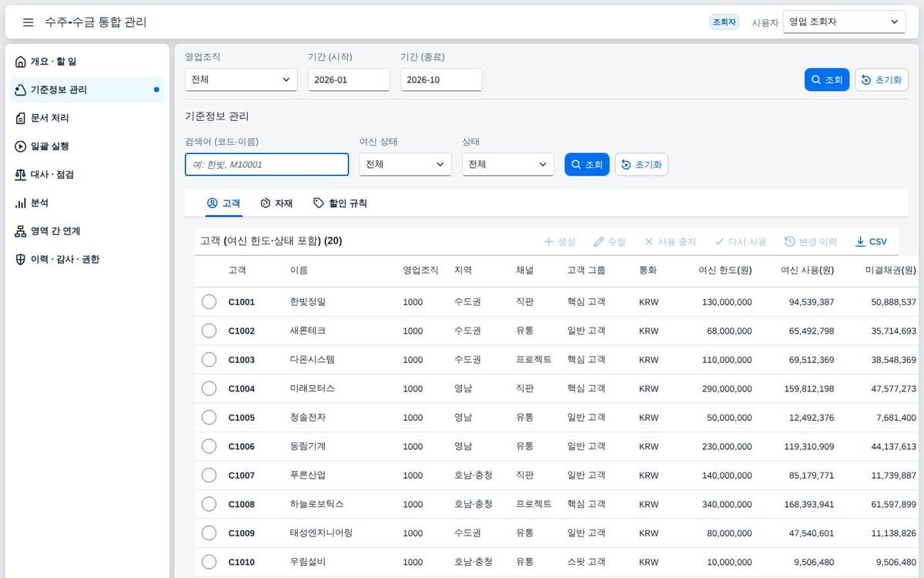Select radio for customer C1007
This screenshot has height=578, width=924.
pos(209,476)
